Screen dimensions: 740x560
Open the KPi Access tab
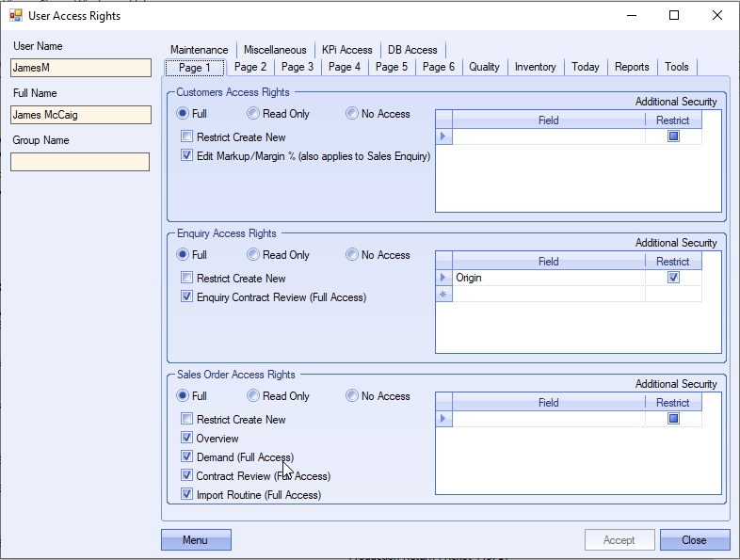pyautogui.click(x=346, y=50)
